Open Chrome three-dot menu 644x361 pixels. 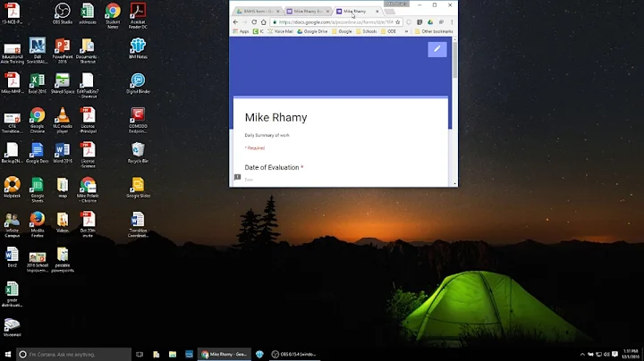(452, 22)
